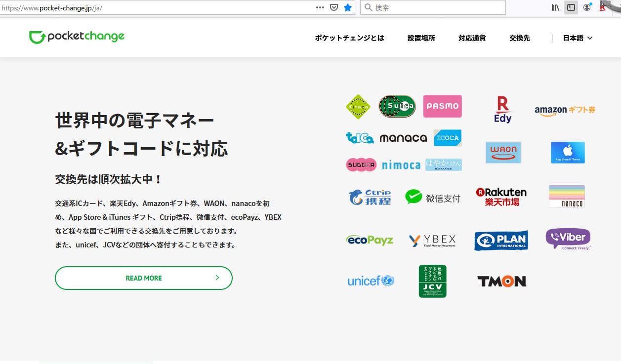This screenshot has height=364, width=621.
Task: Click the pink PASMO logo
Action: pos(443,106)
